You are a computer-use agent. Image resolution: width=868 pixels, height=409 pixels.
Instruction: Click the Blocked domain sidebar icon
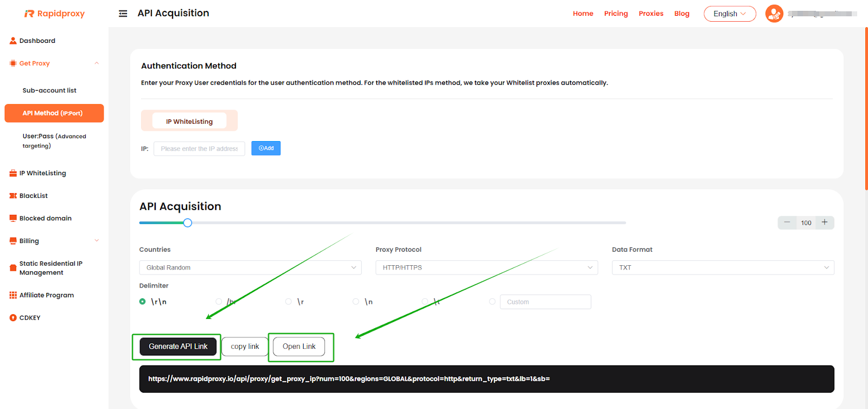13,219
